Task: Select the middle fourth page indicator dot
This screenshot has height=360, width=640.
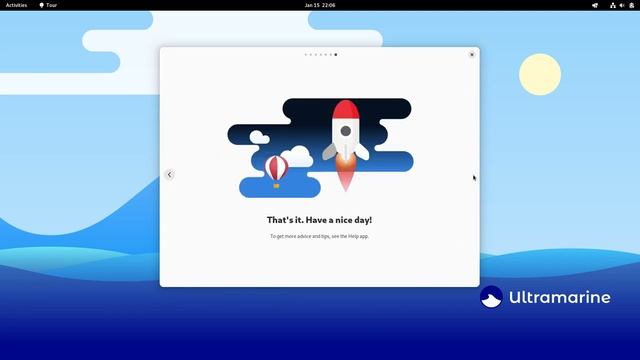Action: 321,55
